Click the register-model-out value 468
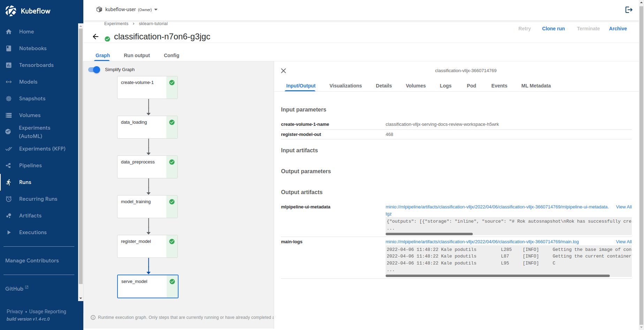Viewport: 644px width, 330px height. pos(389,135)
